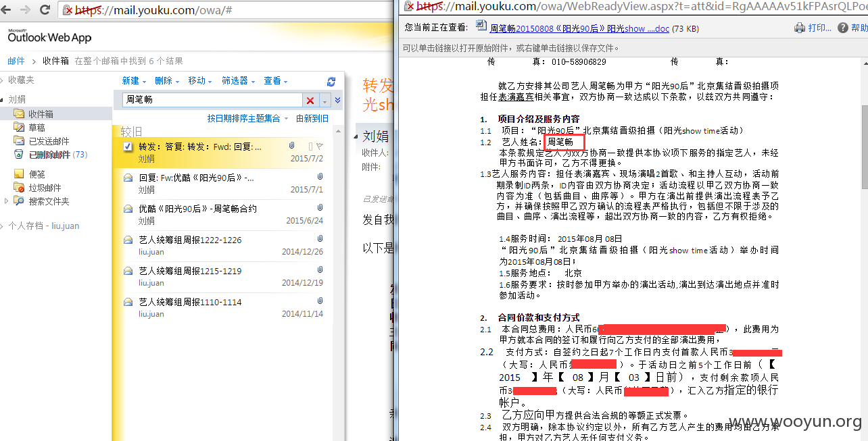Click the Junk Mail folder icon
Image resolution: width=868 pixels, height=441 pixels.
(19, 188)
